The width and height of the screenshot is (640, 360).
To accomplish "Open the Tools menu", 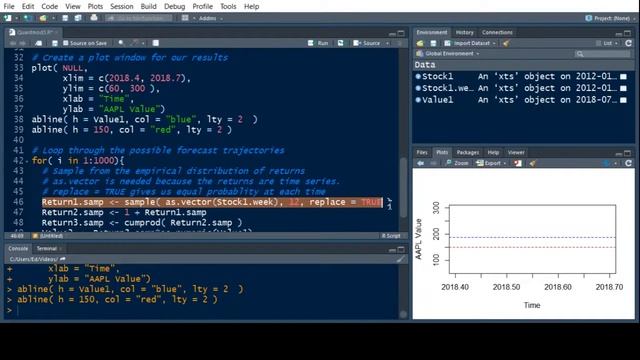I will [x=228, y=7].
